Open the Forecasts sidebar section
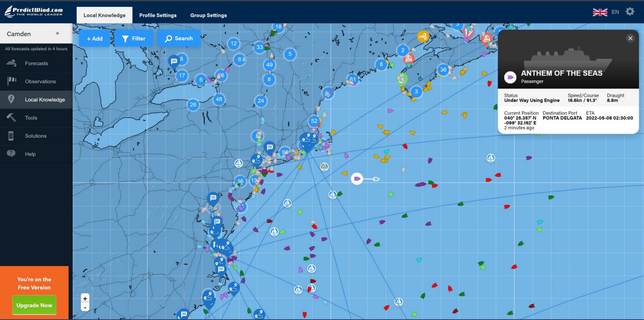 point(36,63)
